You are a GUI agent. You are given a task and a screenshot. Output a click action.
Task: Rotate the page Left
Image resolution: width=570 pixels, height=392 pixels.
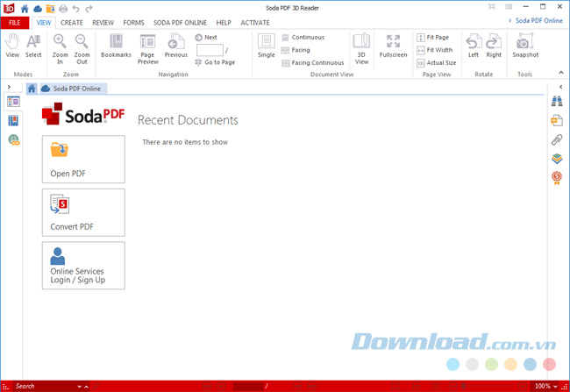tap(474, 45)
